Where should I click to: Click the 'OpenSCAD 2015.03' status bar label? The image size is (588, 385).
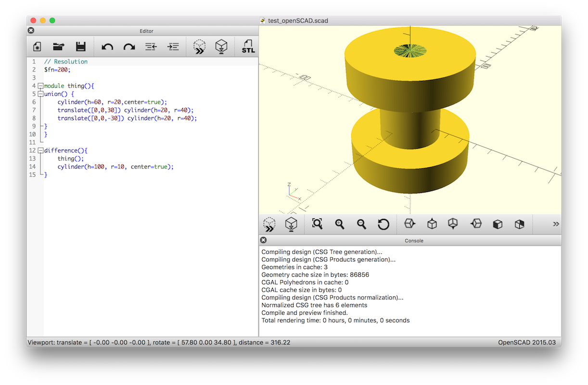click(527, 343)
